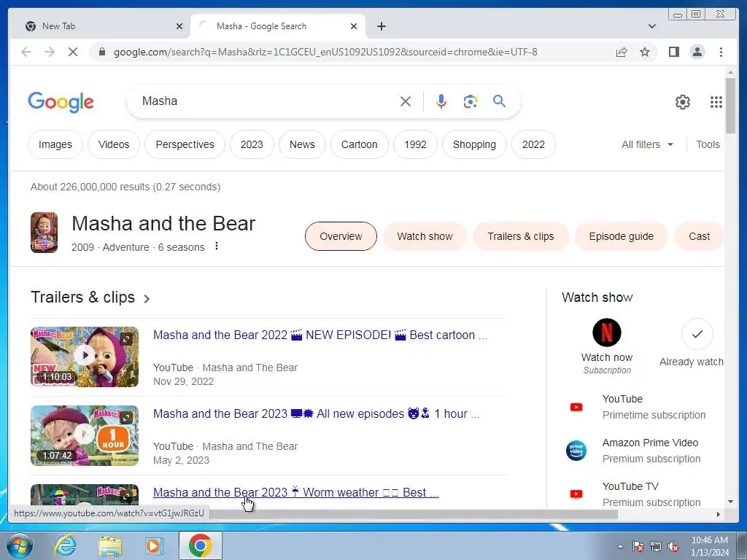Select the News filter chip
The height and width of the screenshot is (560, 747).
point(302,144)
